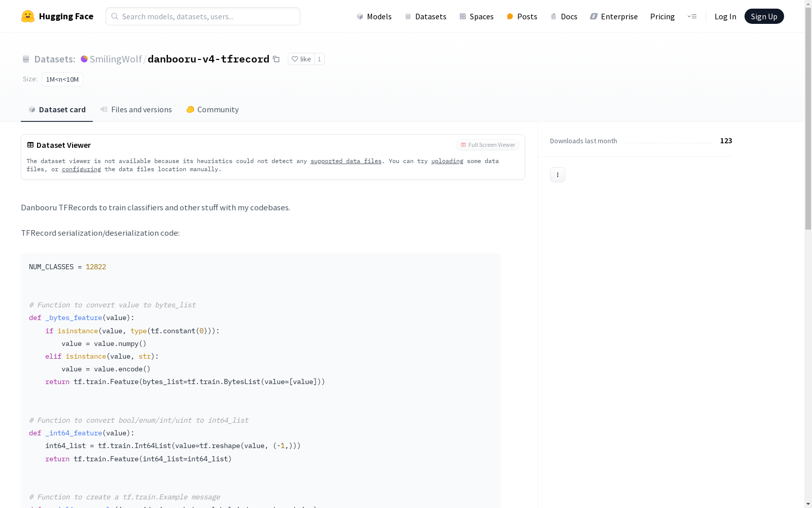This screenshot has height=508, width=812.
Task: Open the configuring link in Dataset Viewer
Action: (x=81, y=169)
